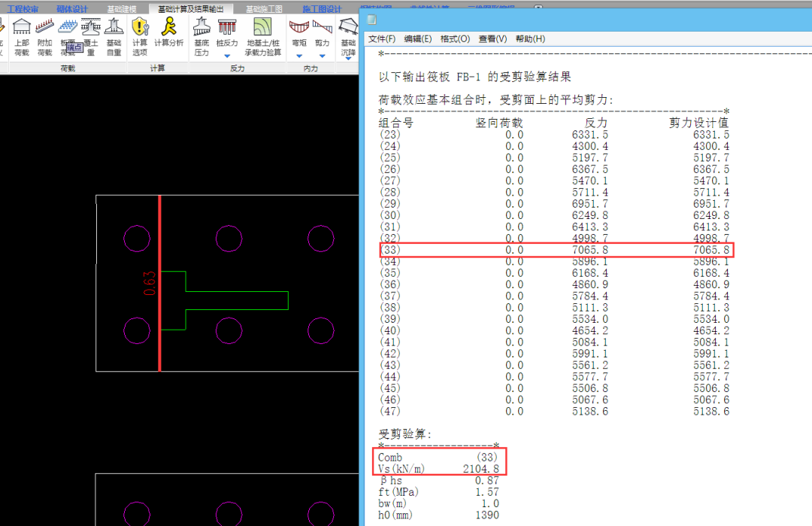Select the 基础计算及结果输出 ribbon tab
The height and width of the screenshot is (526, 812).
point(190,9)
